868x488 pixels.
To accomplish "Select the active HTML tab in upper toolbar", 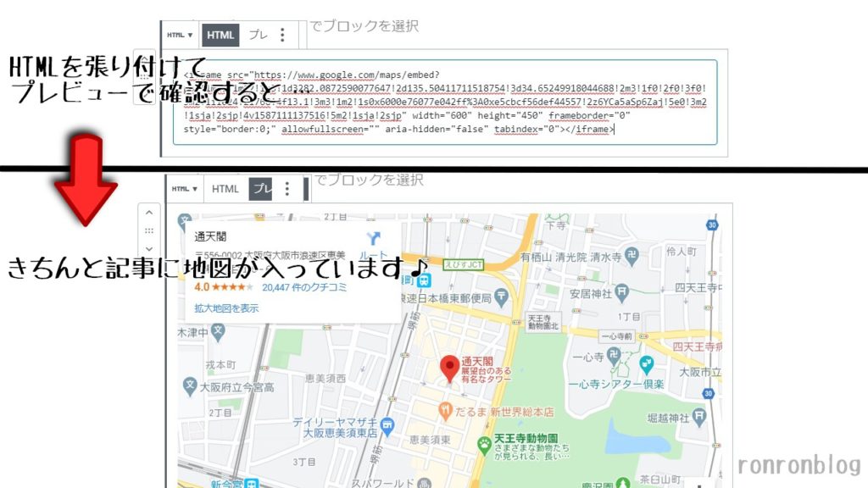I will click(220, 35).
